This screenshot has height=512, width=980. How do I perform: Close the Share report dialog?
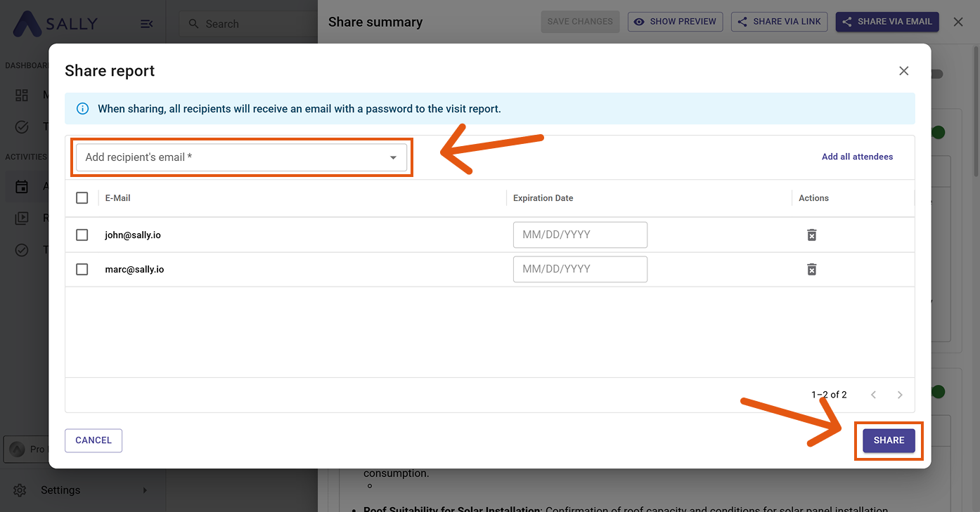tap(903, 71)
